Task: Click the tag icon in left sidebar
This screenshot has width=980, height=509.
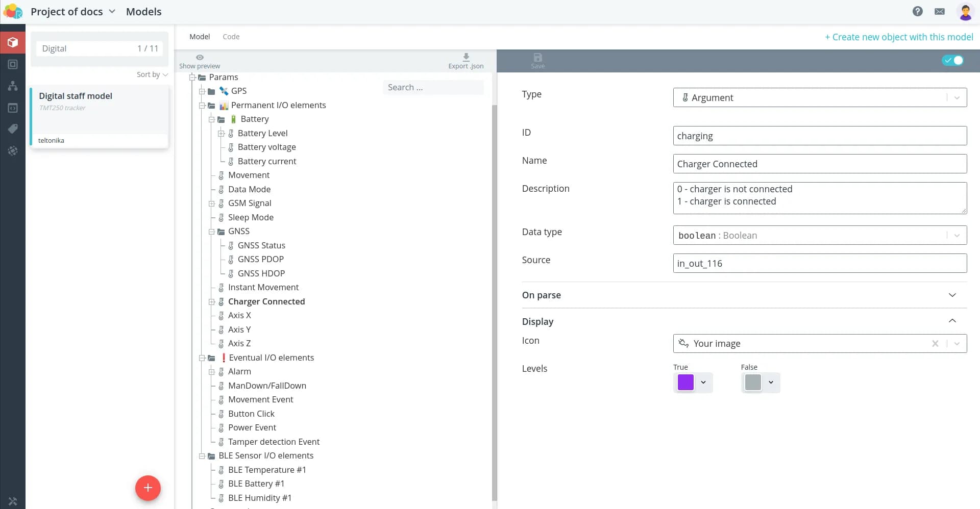Action: [x=13, y=129]
